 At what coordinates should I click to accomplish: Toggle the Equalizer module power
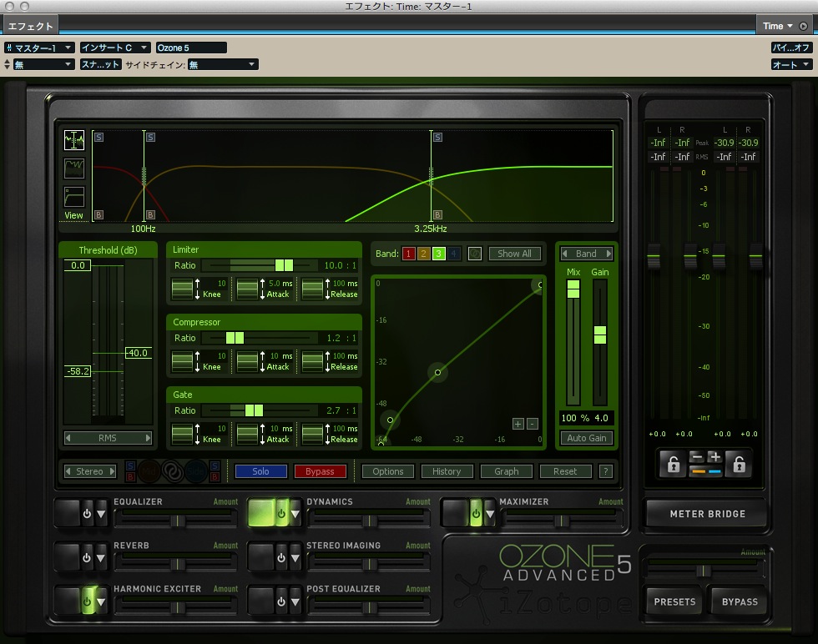87,514
